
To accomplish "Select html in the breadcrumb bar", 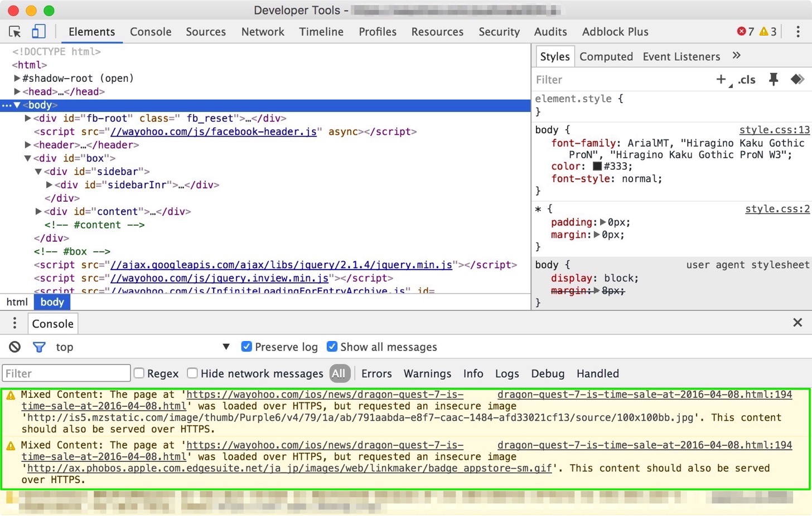I will pyautogui.click(x=17, y=302).
